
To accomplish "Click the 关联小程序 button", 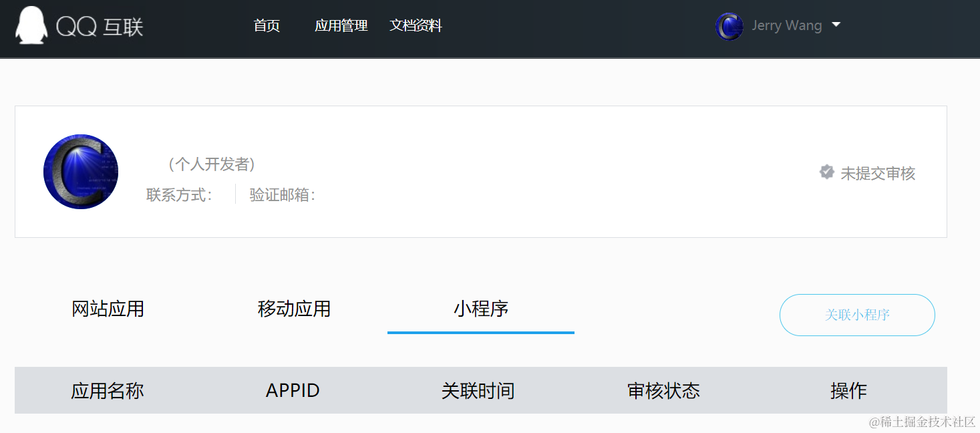I will (857, 315).
